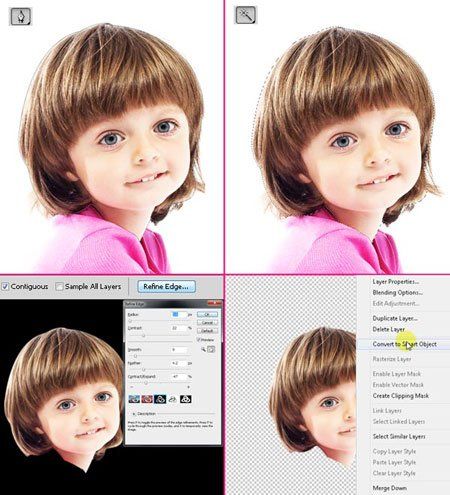The height and width of the screenshot is (495, 450).
Task: Click the Radius value input field
Action: [179, 314]
